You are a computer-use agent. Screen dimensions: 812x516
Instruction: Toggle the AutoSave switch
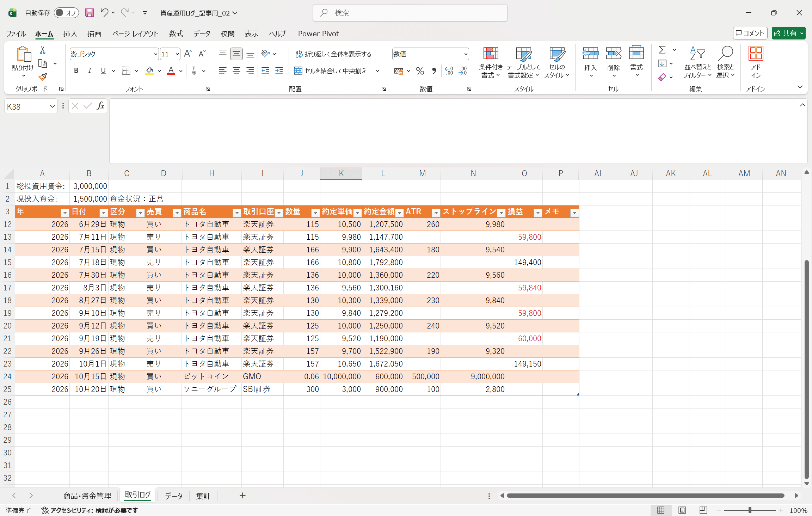coord(66,13)
